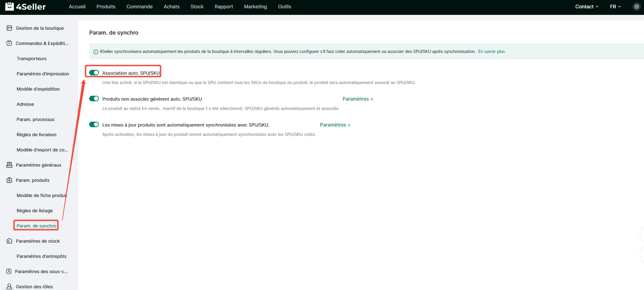Image resolution: width=644 pixels, height=290 pixels.
Task: Open Paramètres link for mises à jour produits
Action: (x=335, y=125)
